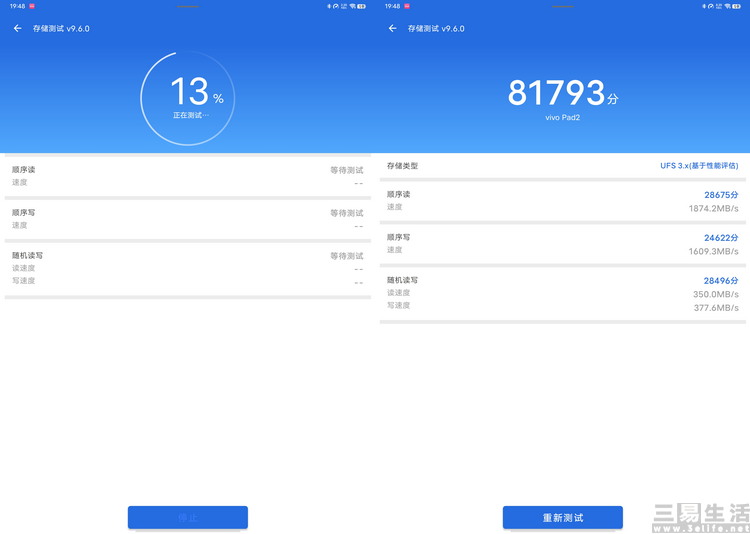Screen dimensions: 750x534
Task: Tap 存储类型 label on right screen
Action: coord(402,166)
